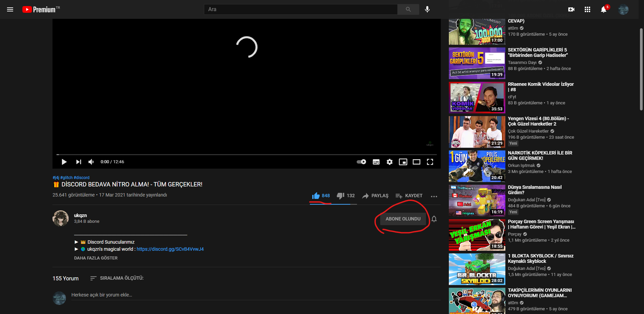Open the #j4j hashtag
Image resolution: width=644 pixels, height=314 pixels.
point(56,178)
